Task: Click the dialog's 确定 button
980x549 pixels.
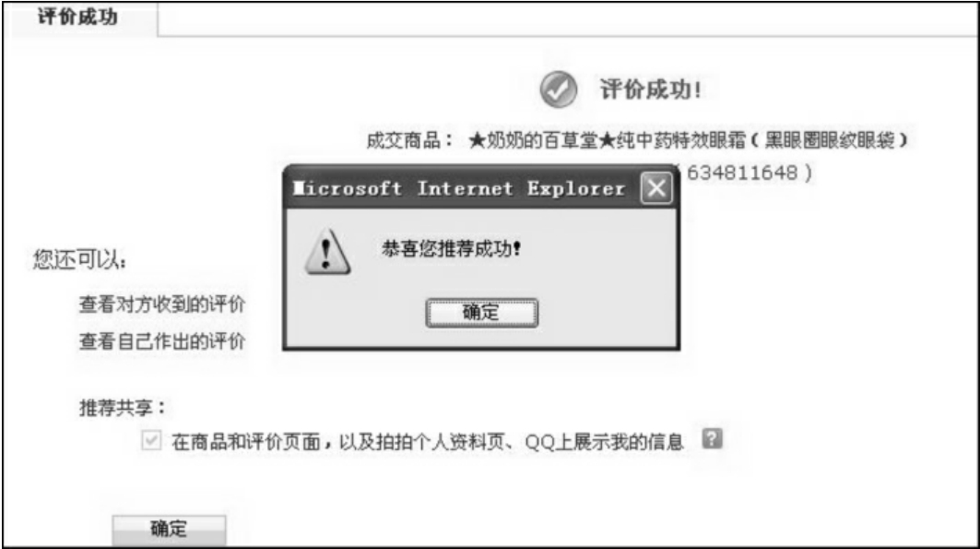Action: pyautogui.click(x=481, y=313)
